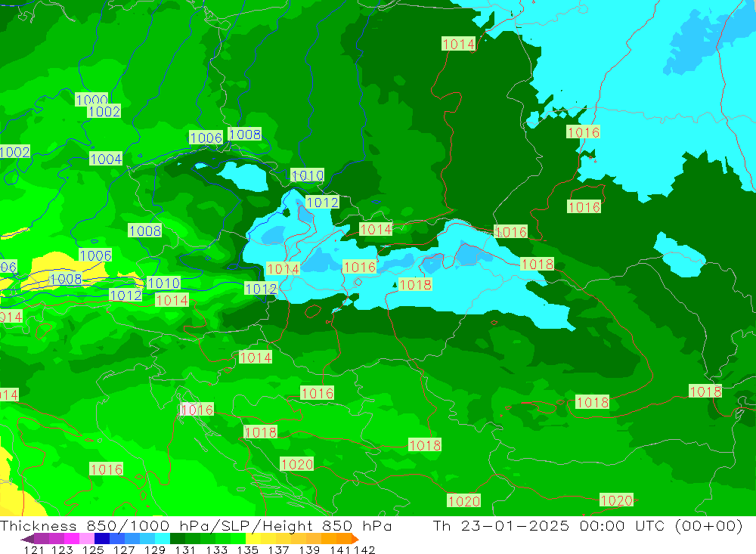Pick the dark navy blue legend swatch
Screen dimensions: 756x554
coord(102,539)
